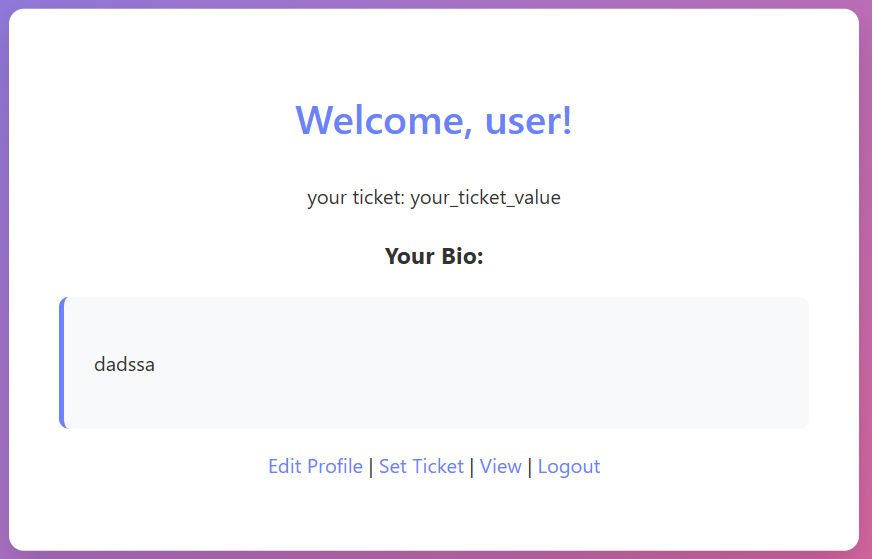Click empty gray area right of "dadssa"
The image size is (872, 559).
point(500,364)
